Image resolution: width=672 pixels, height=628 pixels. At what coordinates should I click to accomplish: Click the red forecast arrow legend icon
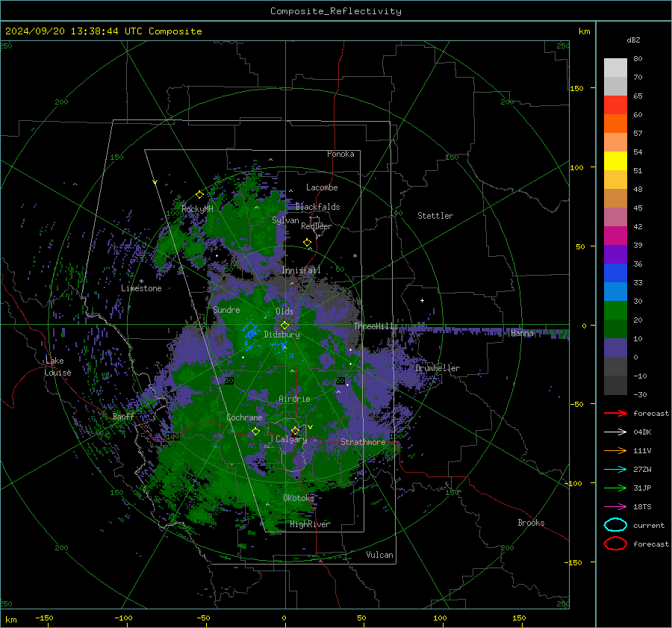615,413
